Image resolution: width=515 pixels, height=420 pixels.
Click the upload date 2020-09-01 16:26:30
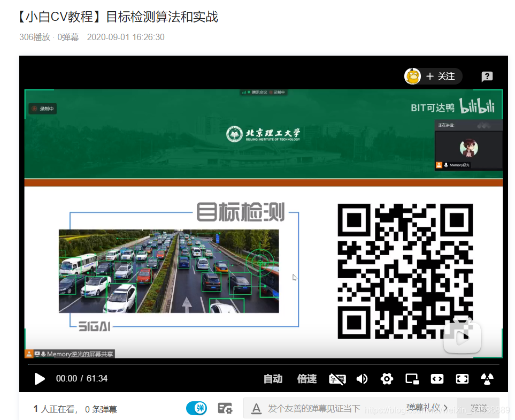pyautogui.click(x=126, y=37)
